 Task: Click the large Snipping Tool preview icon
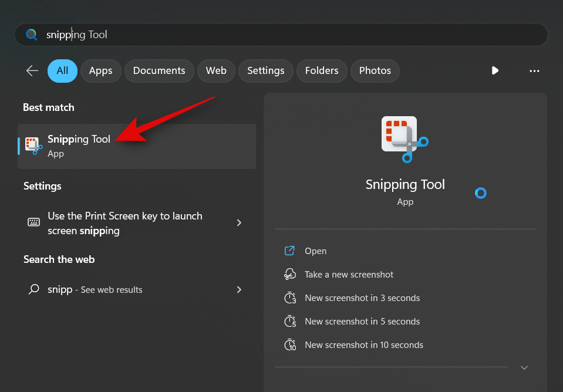coord(404,138)
